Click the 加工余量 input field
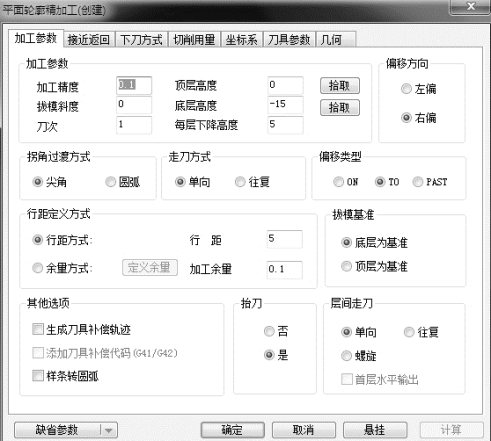 pyautogui.click(x=285, y=269)
